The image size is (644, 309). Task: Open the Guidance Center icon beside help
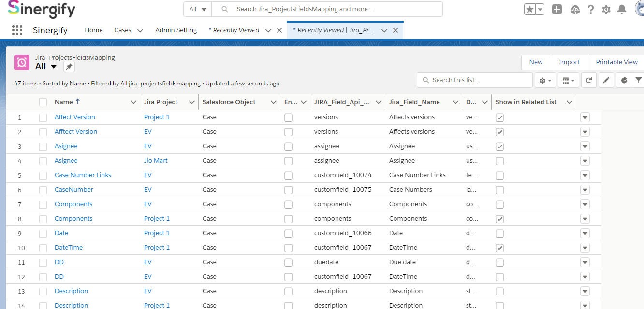tap(575, 9)
